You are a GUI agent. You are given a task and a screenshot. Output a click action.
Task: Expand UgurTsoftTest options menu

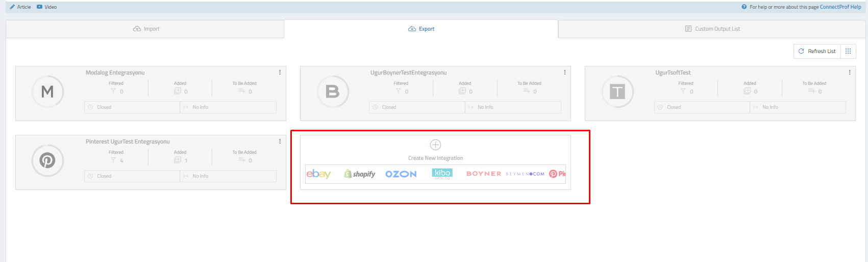[x=849, y=73]
